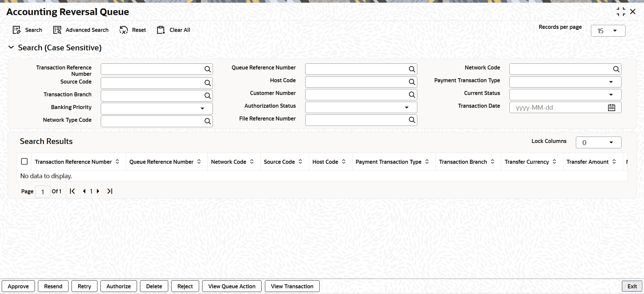Open lookup for Network Type Code
The width and height of the screenshot is (644, 294).
pyautogui.click(x=208, y=121)
